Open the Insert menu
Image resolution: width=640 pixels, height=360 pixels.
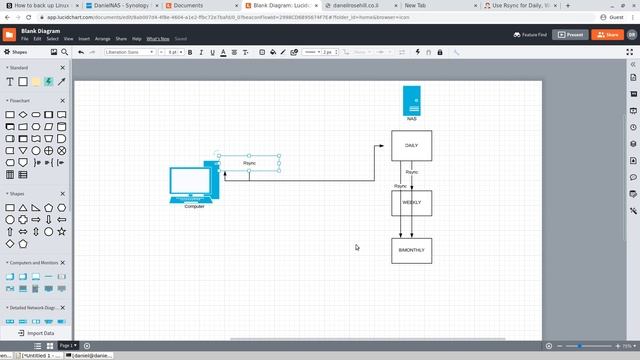84,39
